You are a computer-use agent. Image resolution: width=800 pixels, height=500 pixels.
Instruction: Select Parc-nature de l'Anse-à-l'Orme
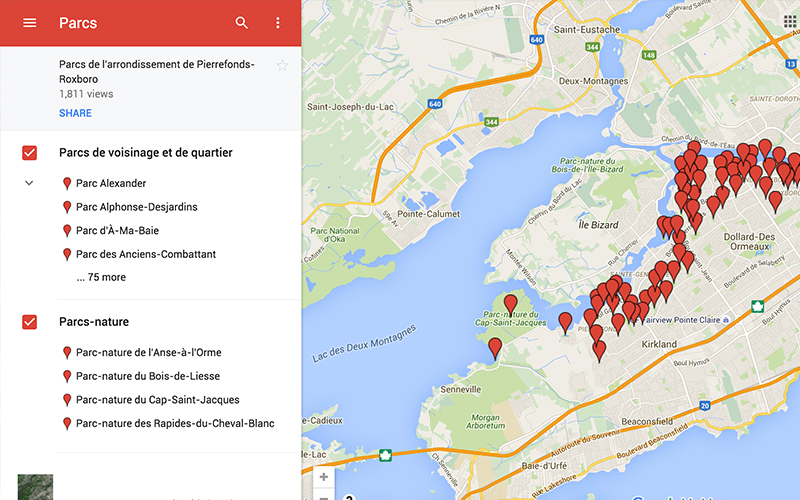(x=148, y=353)
